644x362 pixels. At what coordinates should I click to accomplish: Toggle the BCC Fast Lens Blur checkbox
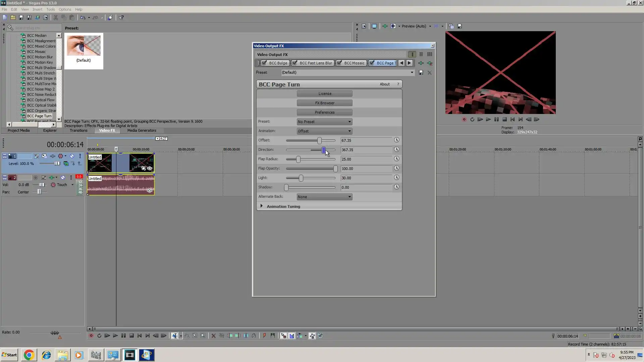click(295, 63)
